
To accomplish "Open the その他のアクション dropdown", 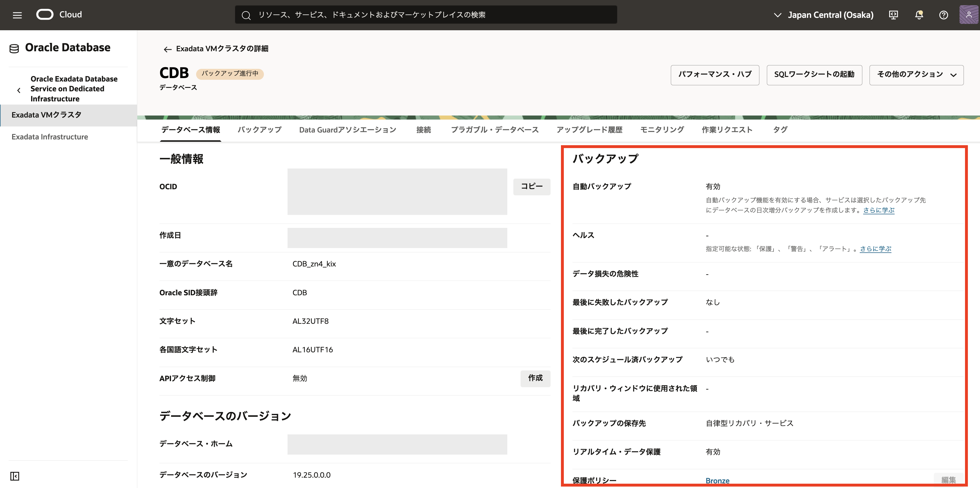I will click(916, 75).
